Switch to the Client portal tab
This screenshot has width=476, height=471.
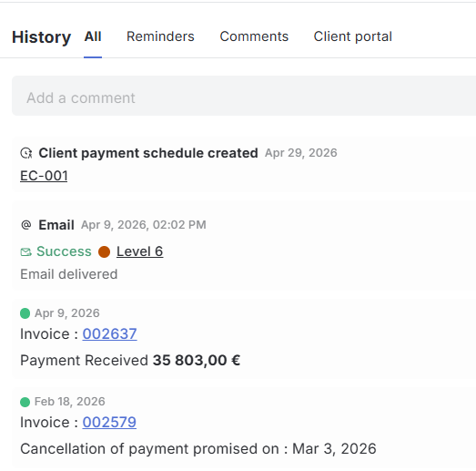pos(353,36)
